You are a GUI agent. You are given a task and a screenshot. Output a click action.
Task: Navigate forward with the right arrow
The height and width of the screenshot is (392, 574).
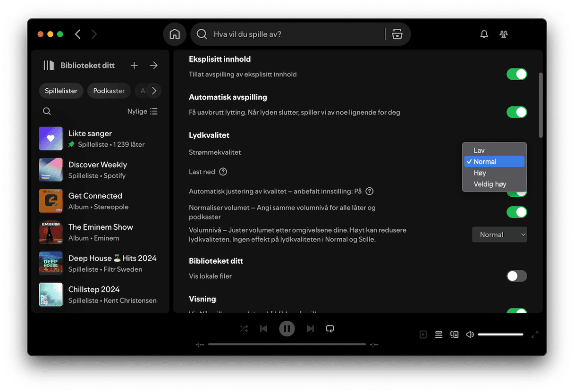click(94, 34)
